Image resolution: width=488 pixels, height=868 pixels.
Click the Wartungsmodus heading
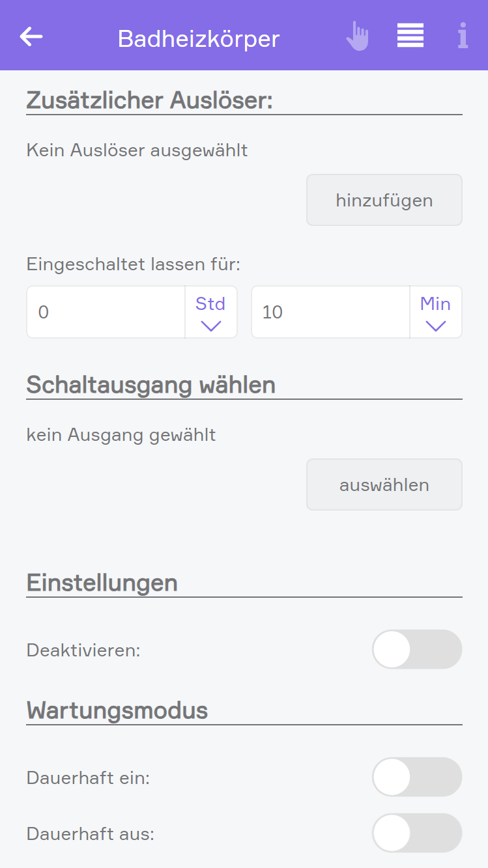[117, 710]
